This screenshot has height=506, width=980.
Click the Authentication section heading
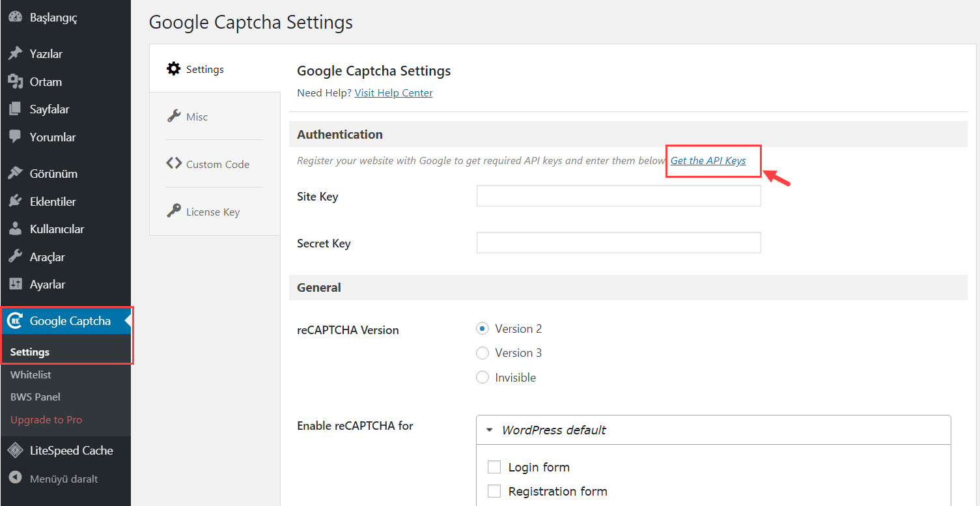(340, 135)
